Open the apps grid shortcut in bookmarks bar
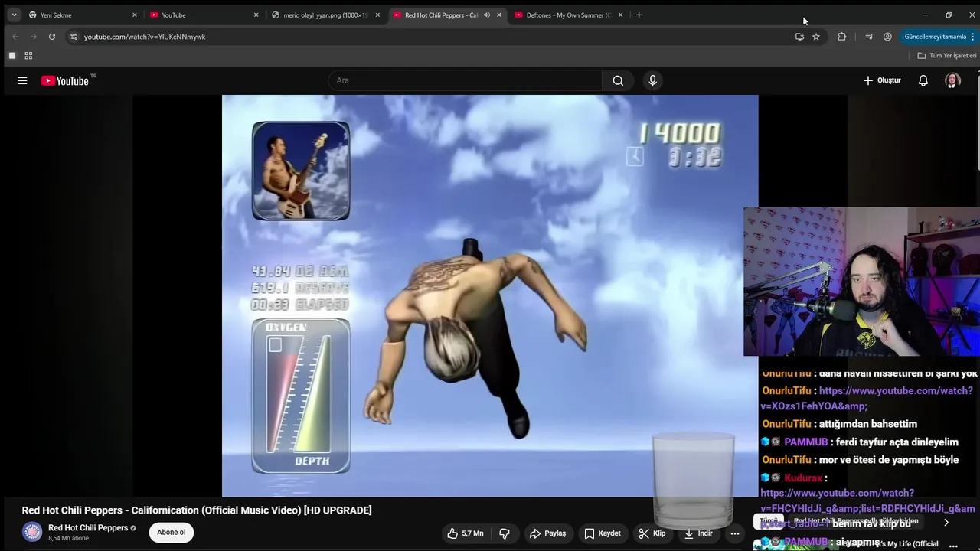 28,56
